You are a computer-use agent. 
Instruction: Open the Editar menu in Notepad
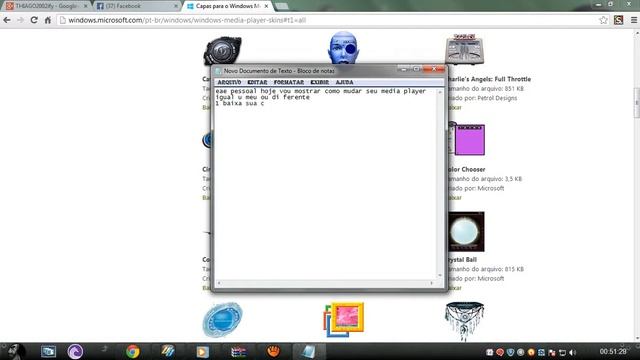click(x=257, y=82)
